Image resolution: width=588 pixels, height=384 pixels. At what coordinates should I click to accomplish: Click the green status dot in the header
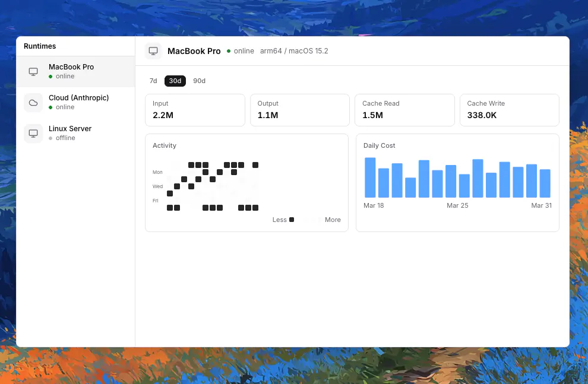coord(229,51)
